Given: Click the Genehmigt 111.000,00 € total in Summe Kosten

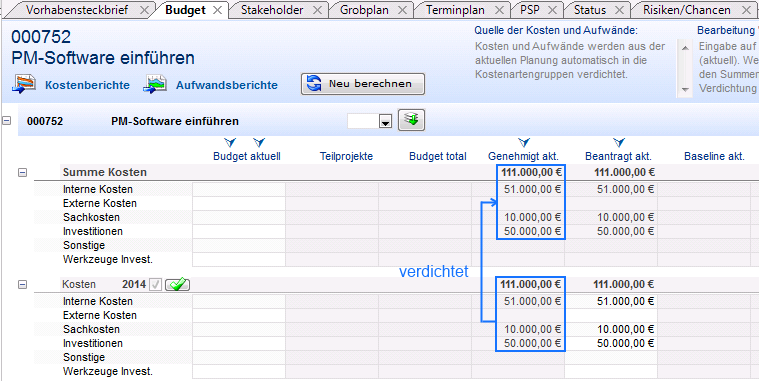Looking at the screenshot, I should pyautogui.click(x=531, y=172).
